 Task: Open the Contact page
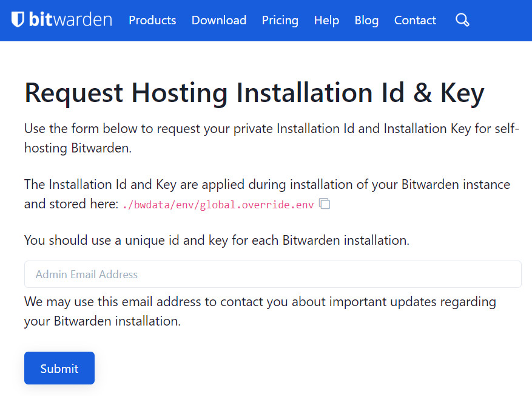[x=415, y=20]
